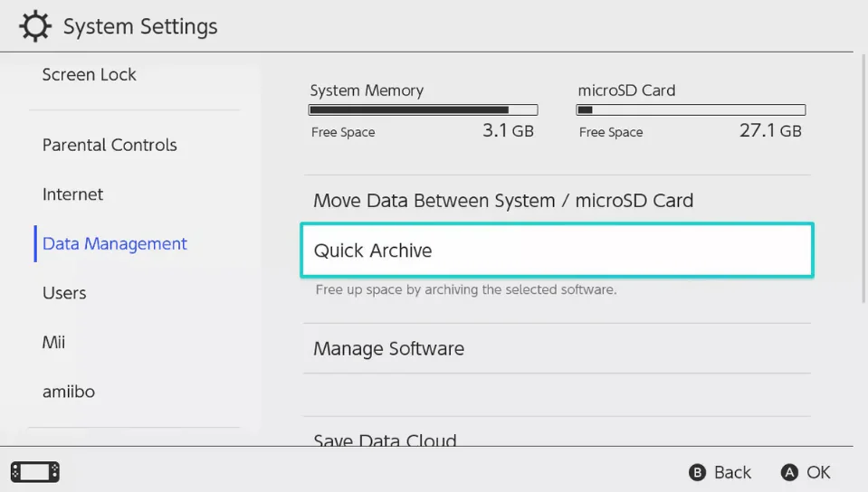This screenshot has height=492, width=868.
Task: Select Data Management in sidebar
Action: pyautogui.click(x=115, y=244)
